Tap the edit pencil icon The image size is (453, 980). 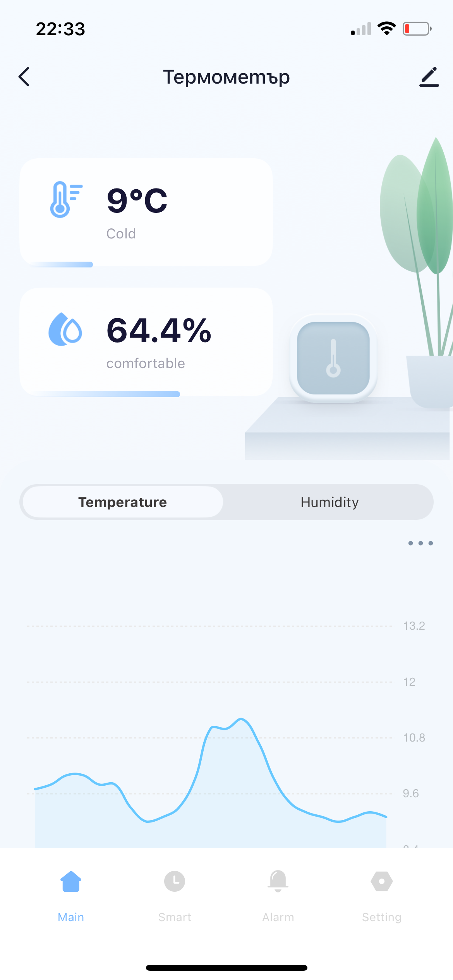[429, 77]
